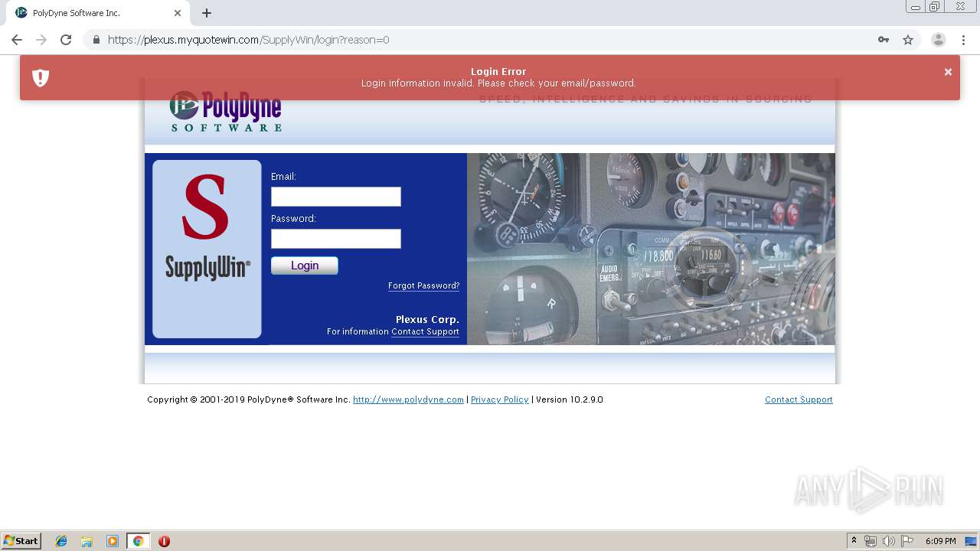Viewport: 980px width, 551px height.
Task: Click the Login button
Action: (305, 266)
